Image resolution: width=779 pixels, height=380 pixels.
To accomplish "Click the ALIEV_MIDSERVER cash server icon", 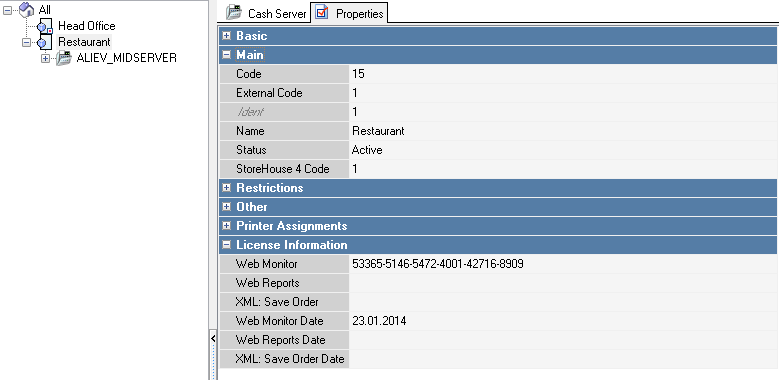I will coord(64,58).
